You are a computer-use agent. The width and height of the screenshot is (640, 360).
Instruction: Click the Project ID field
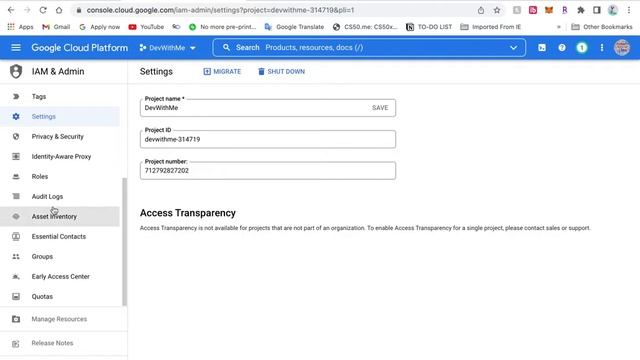pyautogui.click(x=268, y=139)
